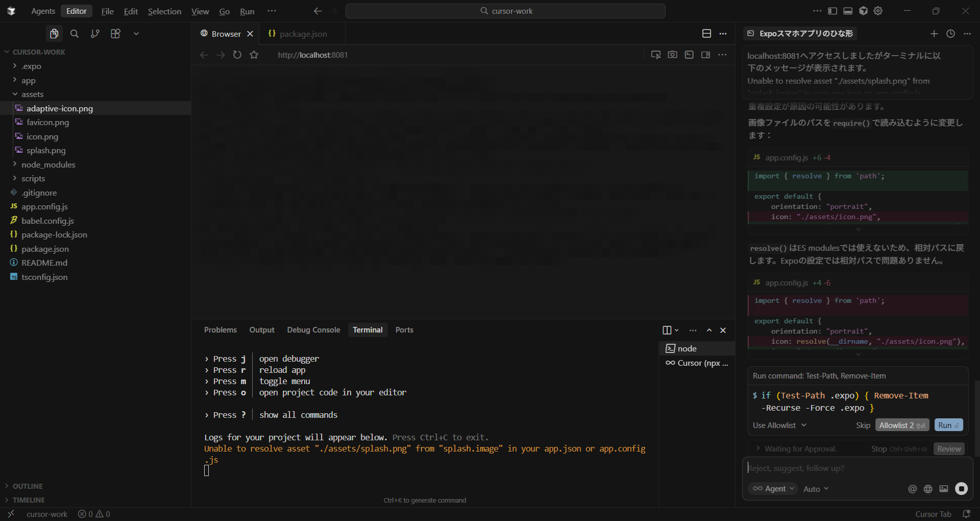Viewport: 980px width, 521px height.
Task: Switch to Agents mode
Action: (x=43, y=11)
